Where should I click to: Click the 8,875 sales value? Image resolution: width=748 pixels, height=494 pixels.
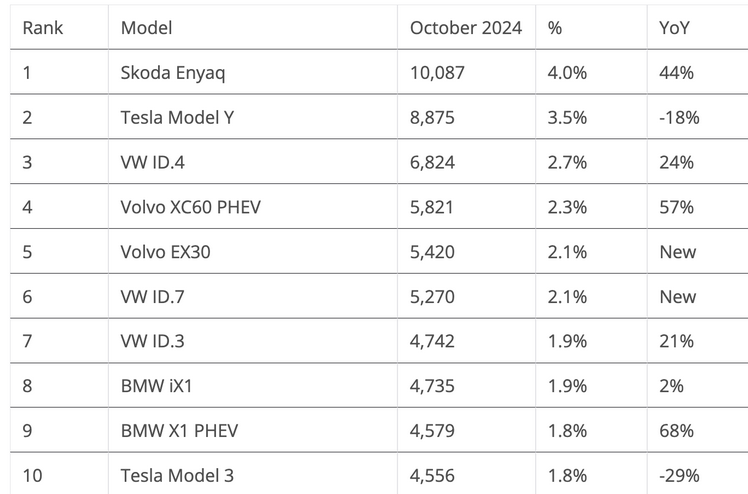click(x=432, y=117)
